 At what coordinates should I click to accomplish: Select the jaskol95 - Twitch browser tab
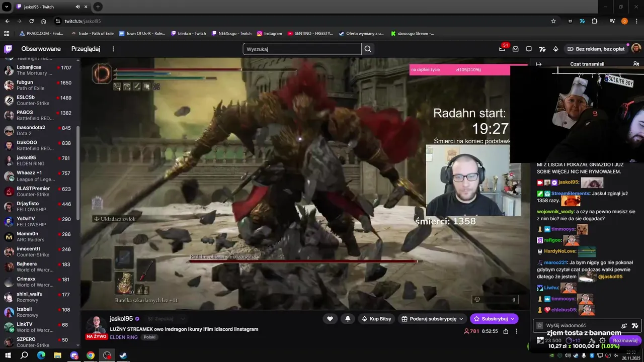52,7
